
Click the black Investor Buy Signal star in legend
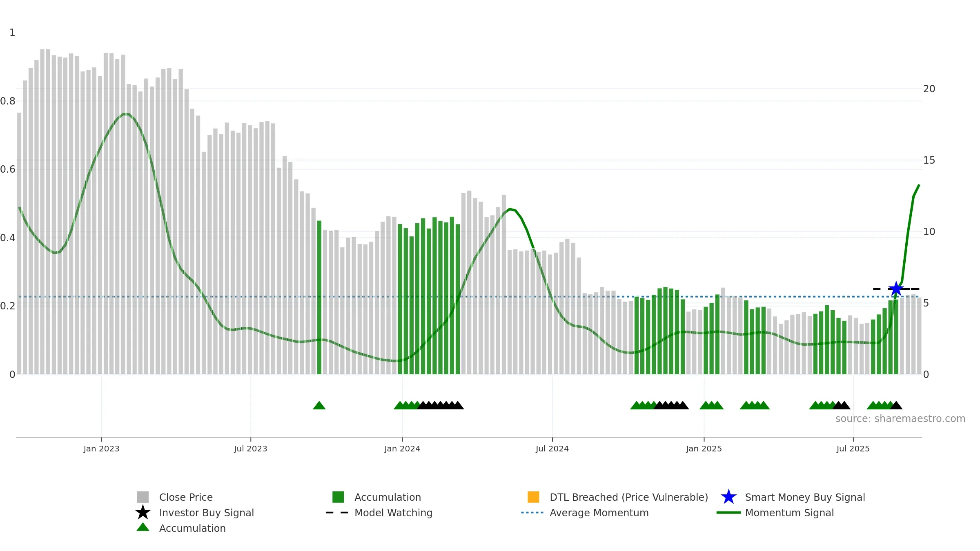[143, 512]
